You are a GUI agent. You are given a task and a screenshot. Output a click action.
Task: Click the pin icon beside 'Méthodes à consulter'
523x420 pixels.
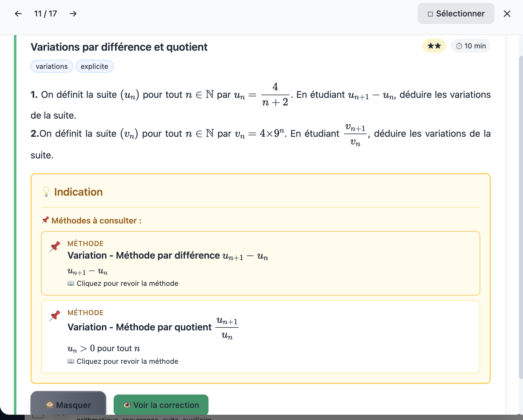45,220
